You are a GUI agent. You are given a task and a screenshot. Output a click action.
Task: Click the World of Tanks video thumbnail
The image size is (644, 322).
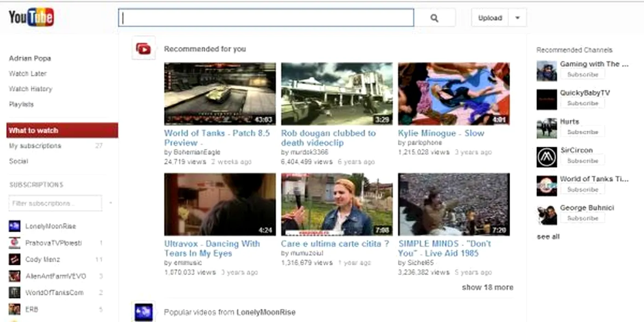(x=220, y=94)
